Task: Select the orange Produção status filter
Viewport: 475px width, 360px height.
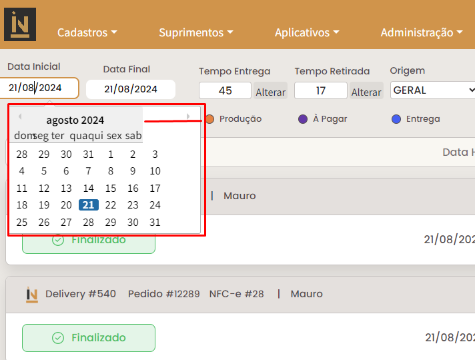Action: pos(234,119)
